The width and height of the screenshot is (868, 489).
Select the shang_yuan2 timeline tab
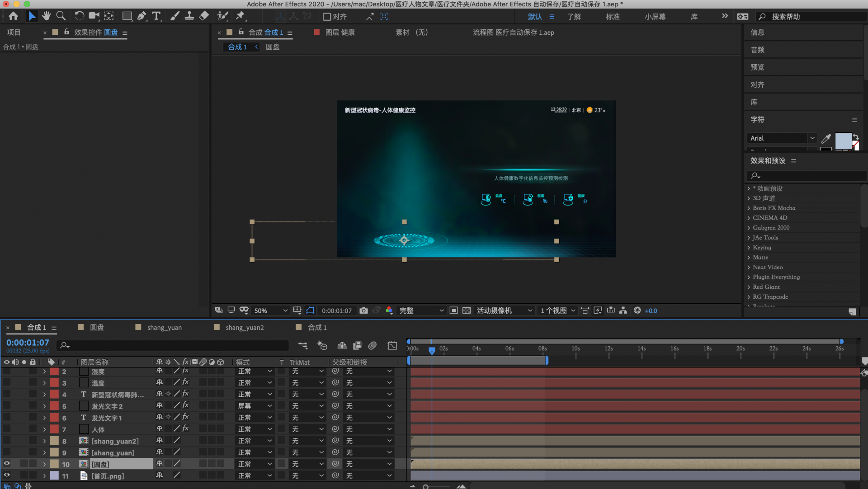(x=245, y=328)
